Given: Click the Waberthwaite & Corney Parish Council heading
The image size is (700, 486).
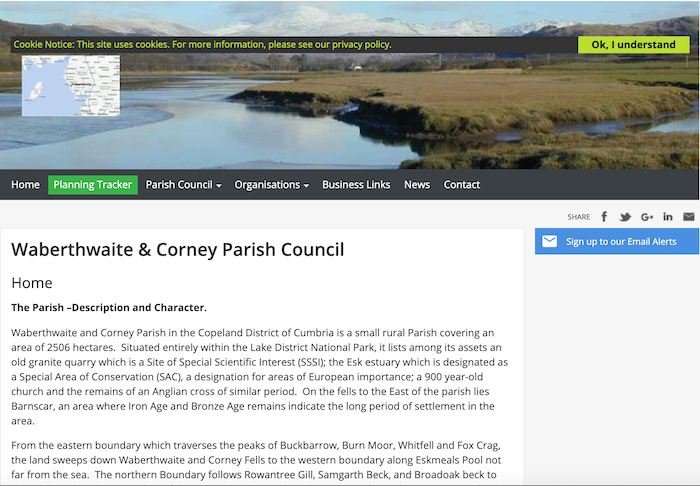Looking at the screenshot, I should click(x=177, y=250).
